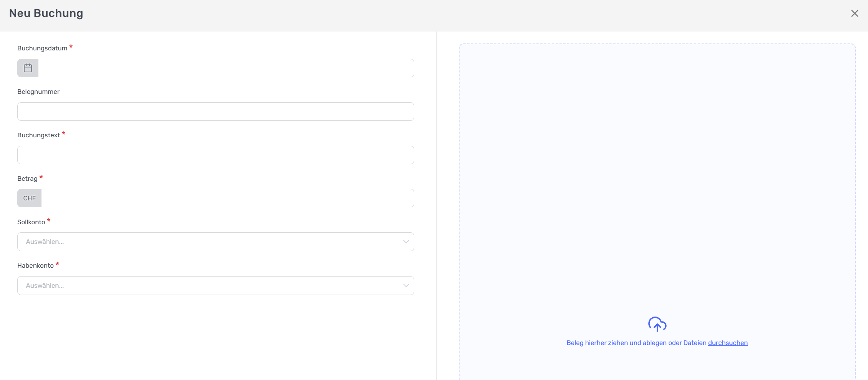868x380 pixels.
Task: Click the cloud upload icon
Action: (x=657, y=324)
